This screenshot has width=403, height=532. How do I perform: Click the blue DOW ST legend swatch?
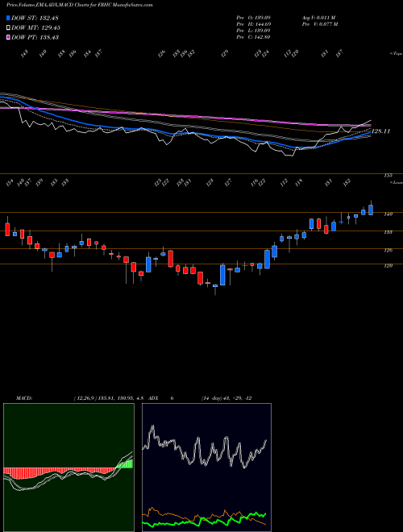[x=8, y=18]
